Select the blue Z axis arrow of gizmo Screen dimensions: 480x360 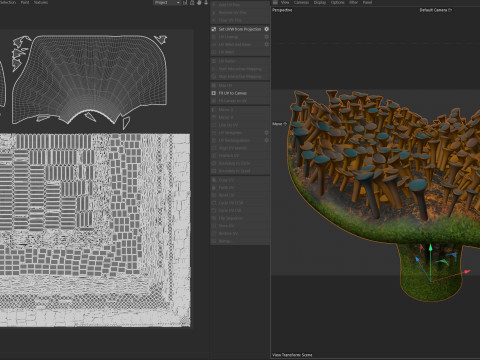[x=417, y=259]
